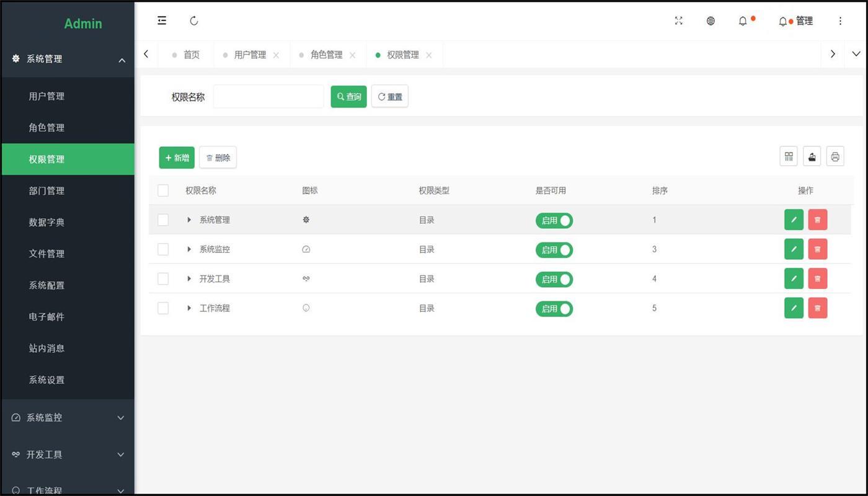This screenshot has height=496, width=868.
Task: Delete the 工作流程 row with red trash icon
Action: 818,308
